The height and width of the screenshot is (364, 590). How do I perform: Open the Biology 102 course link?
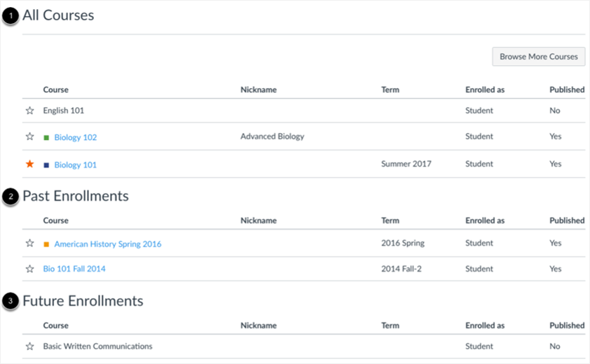coord(75,138)
